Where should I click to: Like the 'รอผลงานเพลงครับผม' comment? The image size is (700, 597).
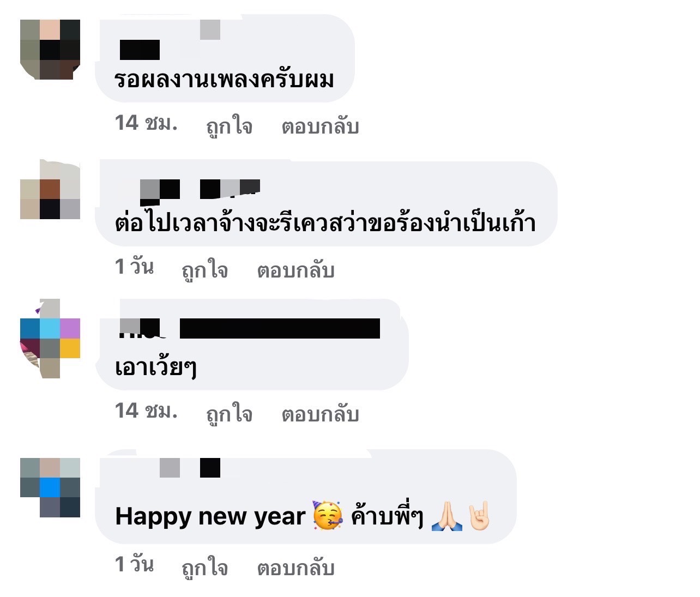(229, 126)
